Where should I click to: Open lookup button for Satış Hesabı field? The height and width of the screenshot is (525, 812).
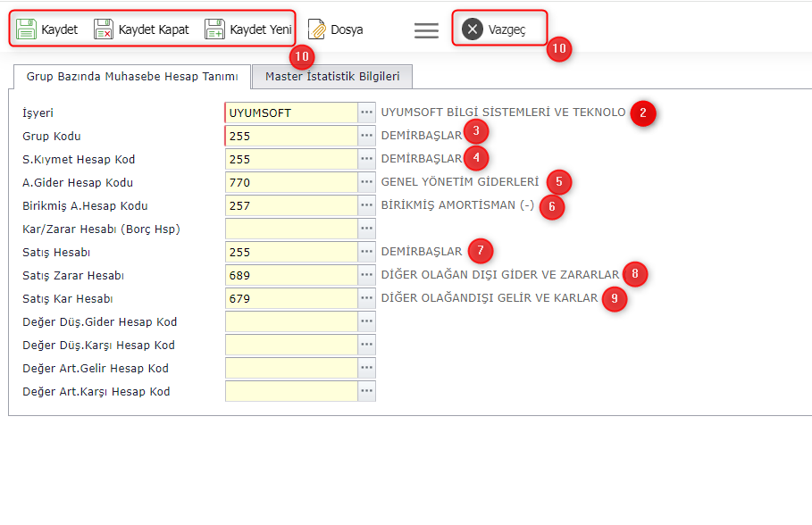coord(366,252)
